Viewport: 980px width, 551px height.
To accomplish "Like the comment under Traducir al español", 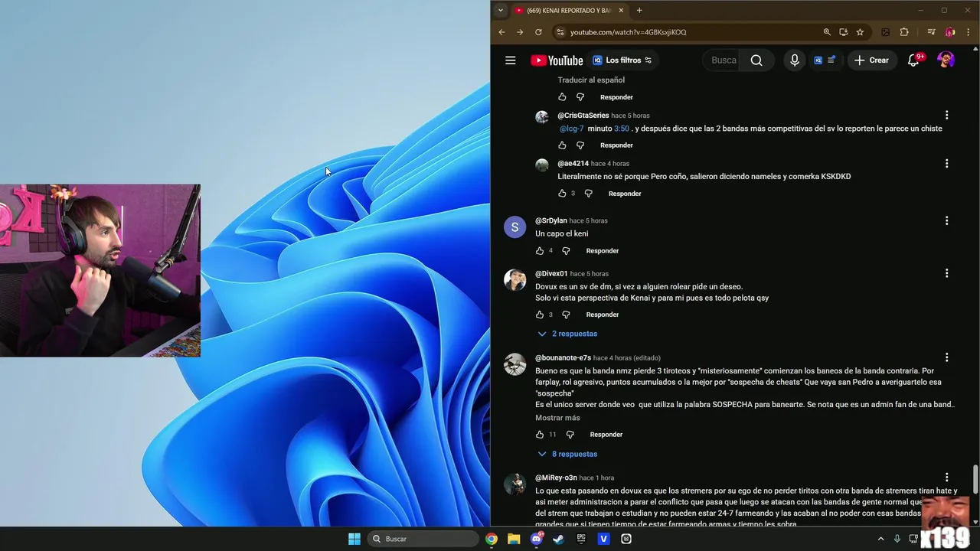I will point(562,97).
